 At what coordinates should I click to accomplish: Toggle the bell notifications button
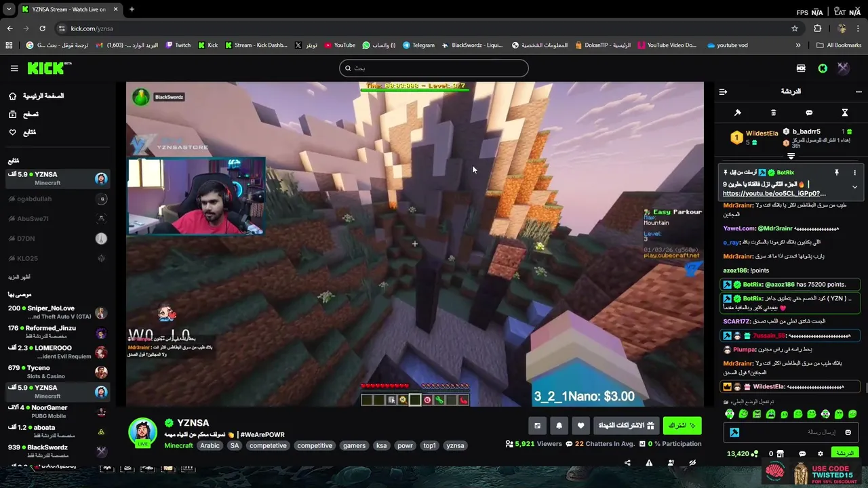[x=559, y=426]
